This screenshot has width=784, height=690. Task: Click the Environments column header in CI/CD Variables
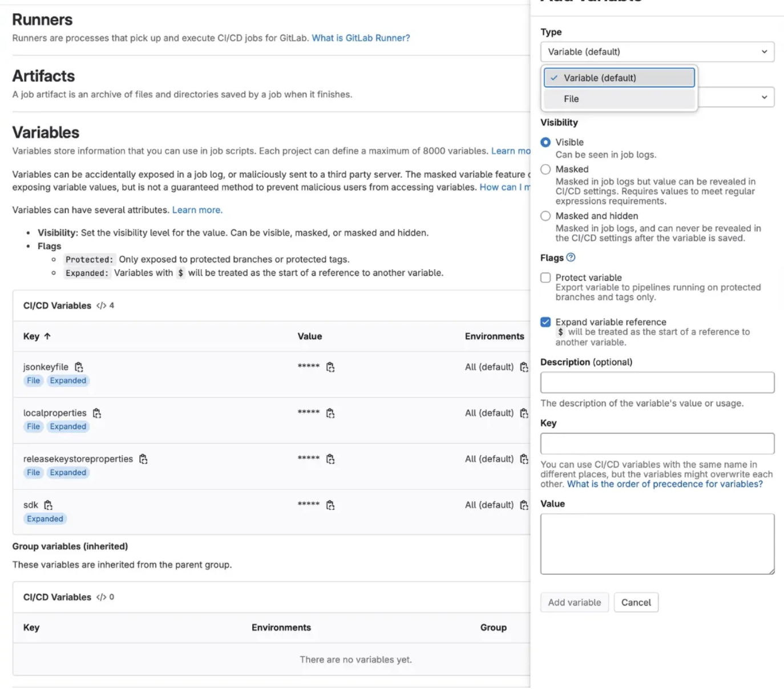pyautogui.click(x=494, y=336)
